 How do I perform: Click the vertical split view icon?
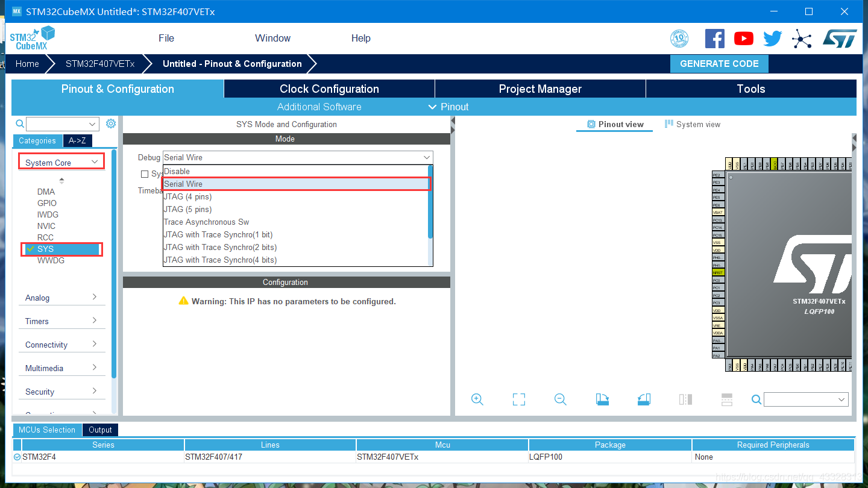click(685, 399)
